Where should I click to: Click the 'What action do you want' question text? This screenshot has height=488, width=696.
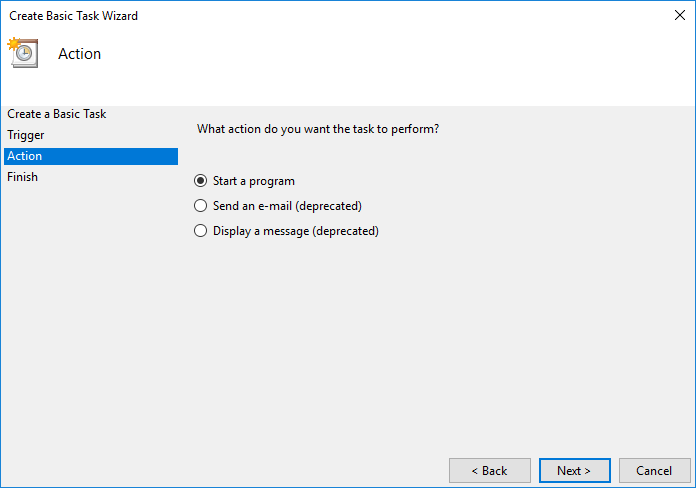(x=318, y=129)
